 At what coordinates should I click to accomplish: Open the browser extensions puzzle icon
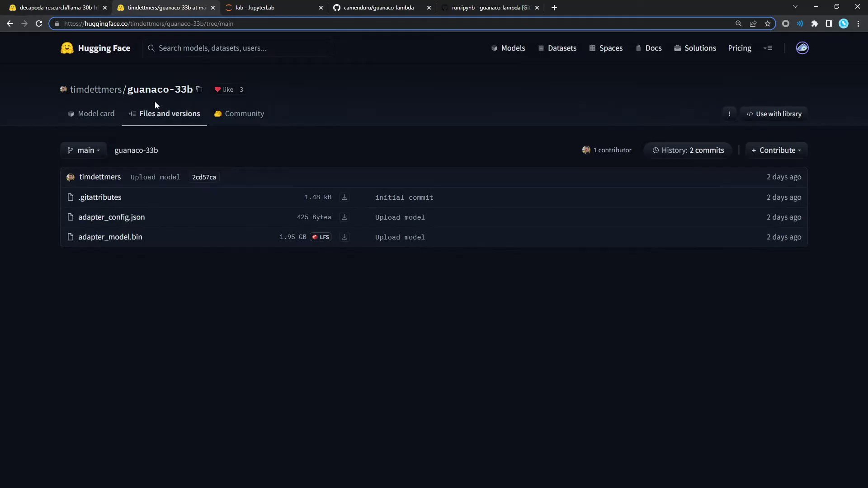coord(815,23)
